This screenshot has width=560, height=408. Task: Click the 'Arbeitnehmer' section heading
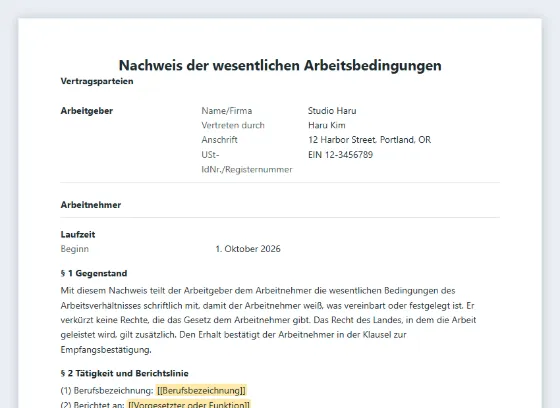pyautogui.click(x=91, y=205)
